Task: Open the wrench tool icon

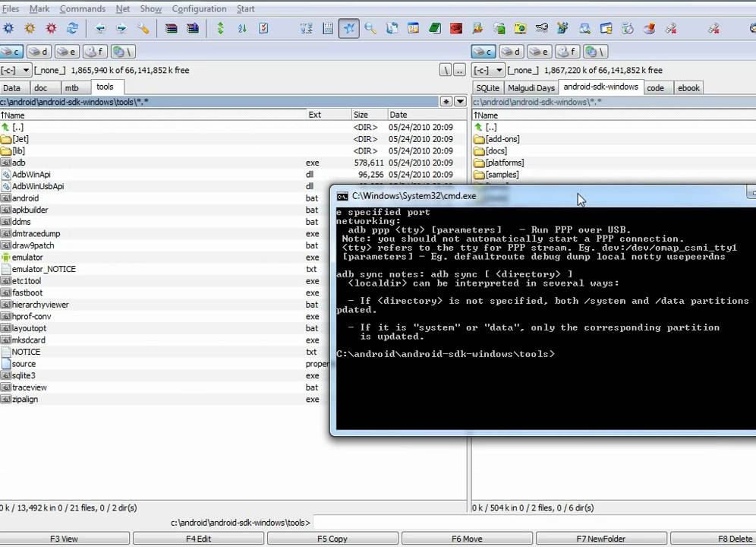Action: point(143,28)
